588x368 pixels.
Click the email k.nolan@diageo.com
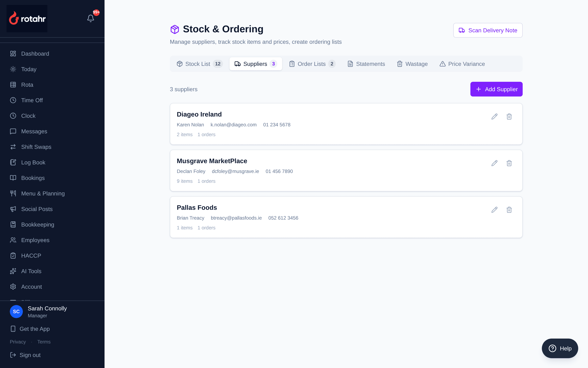point(234,125)
